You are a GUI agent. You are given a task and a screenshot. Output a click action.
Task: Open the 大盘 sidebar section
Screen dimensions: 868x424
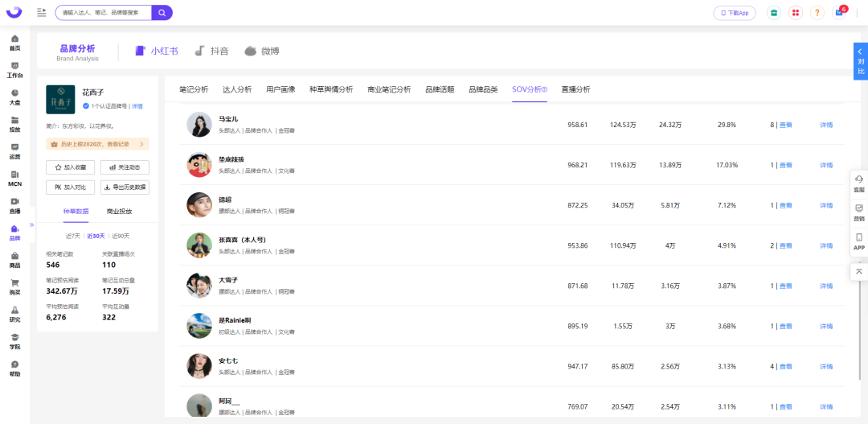click(x=15, y=97)
